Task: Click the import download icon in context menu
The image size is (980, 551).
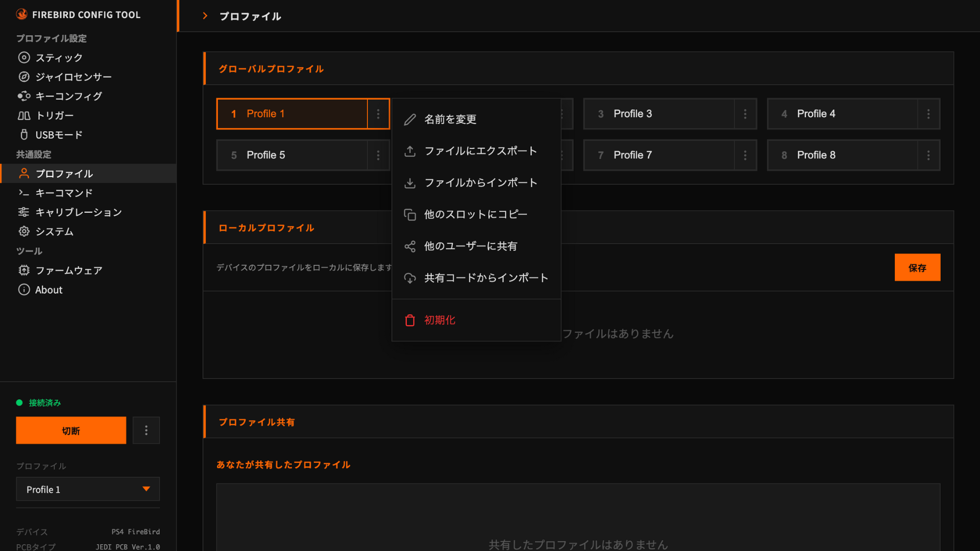Action: pyautogui.click(x=410, y=183)
